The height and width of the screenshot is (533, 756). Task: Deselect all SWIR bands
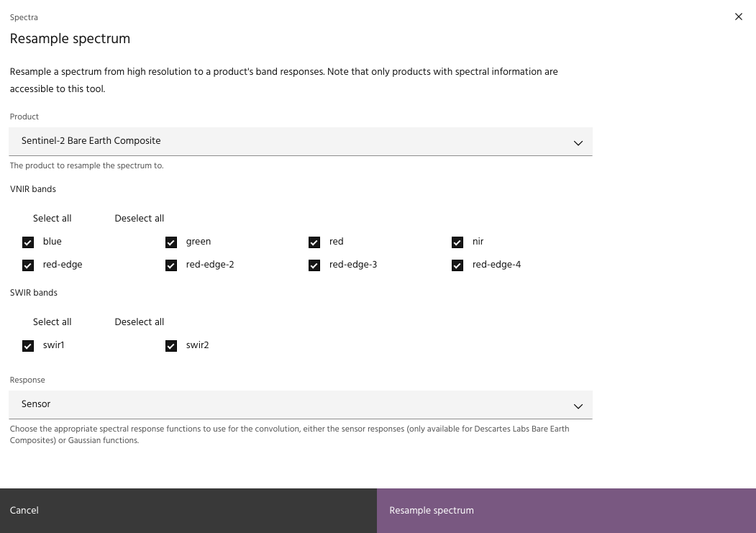(x=139, y=322)
